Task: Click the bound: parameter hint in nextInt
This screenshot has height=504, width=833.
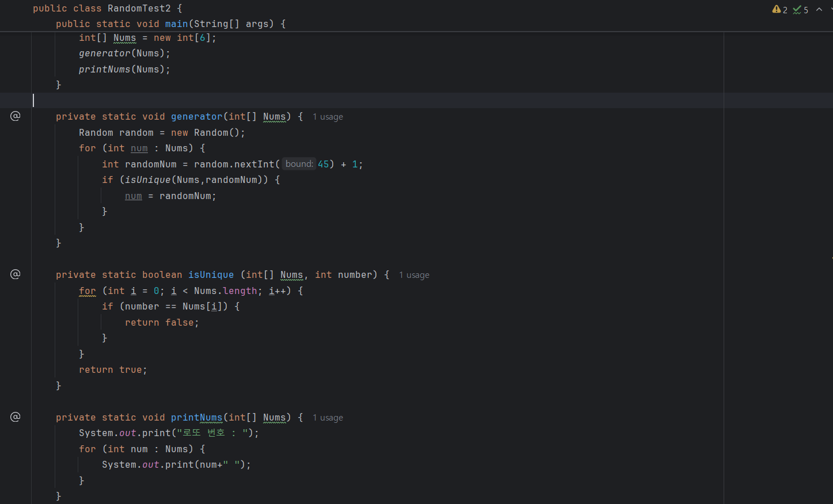Action: 299,164
